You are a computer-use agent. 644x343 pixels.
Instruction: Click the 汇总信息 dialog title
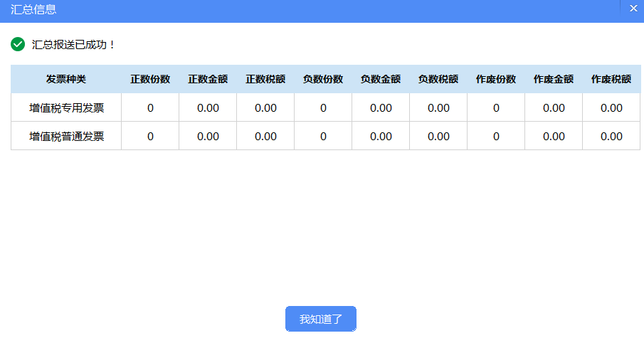[33, 9]
